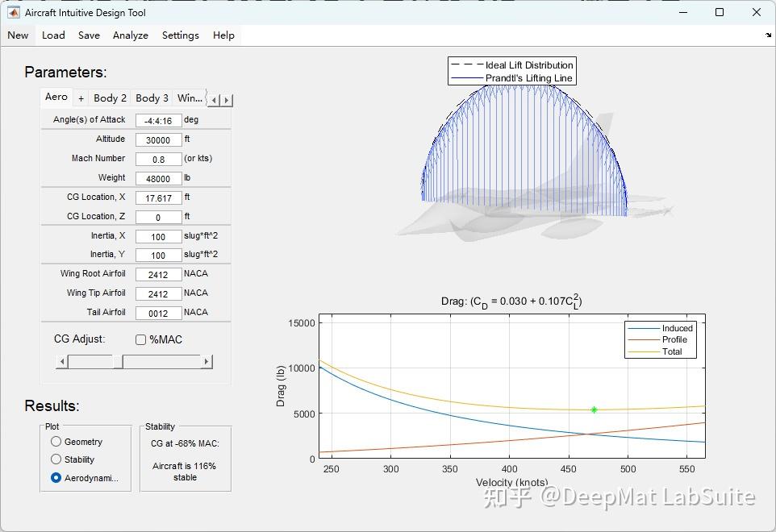Viewport: 776px width, 532px height.
Task: Switch to the Body 2 tab
Action: click(110, 98)
